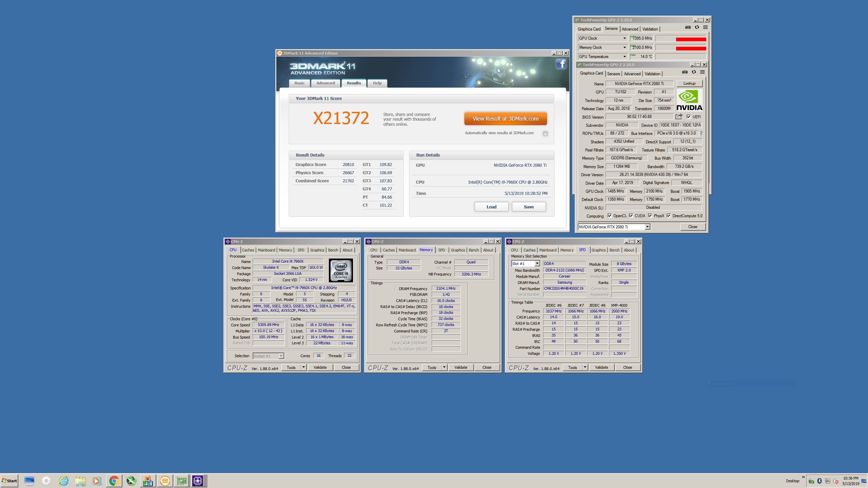This screenshot has width=868, height=488.
Task: Click the Close button in GPU-Z
Action: pyautogui.click(x=693, y=227)
